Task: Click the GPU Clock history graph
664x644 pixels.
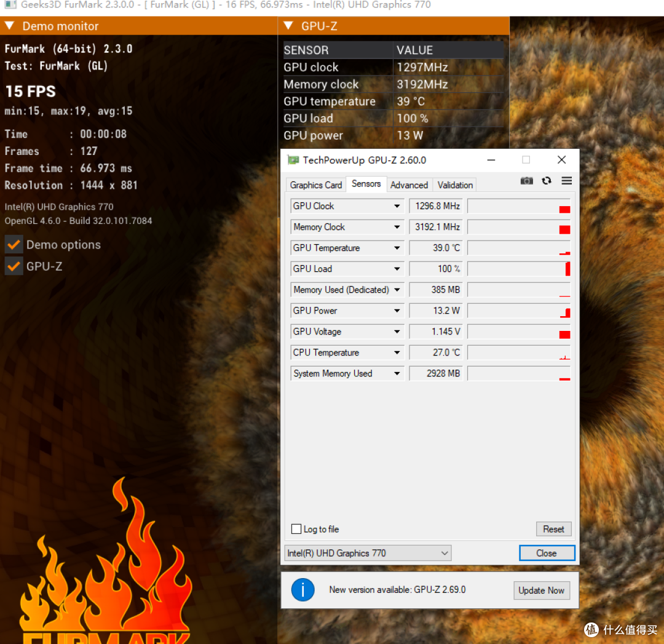Action: coord(519,206)
